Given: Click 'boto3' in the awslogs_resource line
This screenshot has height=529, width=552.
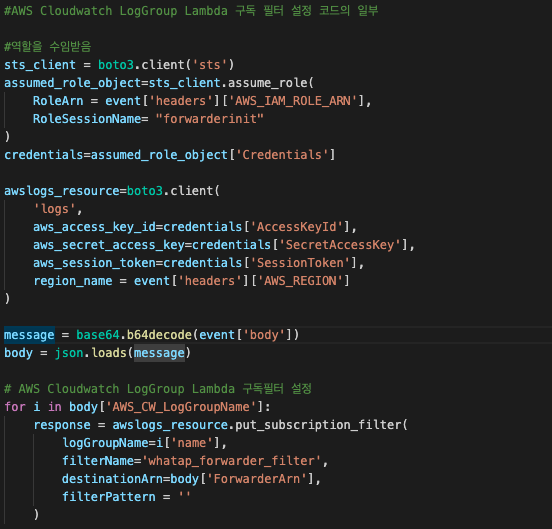Looking at the screenshot, I should 145,191.
